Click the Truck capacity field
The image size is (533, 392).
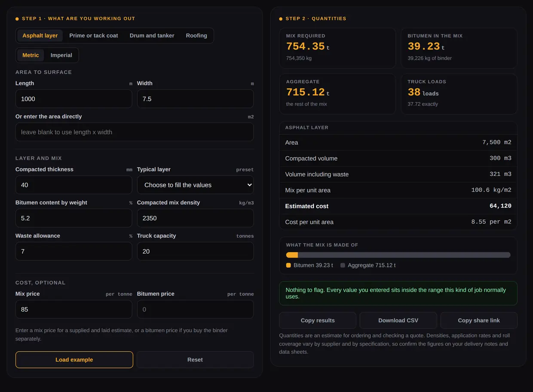pyautogui.click(x=195, y=251)
